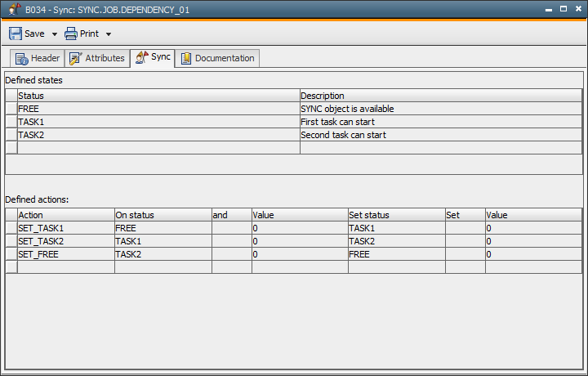Click the Description column header
Screen dimensions: 588x376
click(x=441, y=96)
